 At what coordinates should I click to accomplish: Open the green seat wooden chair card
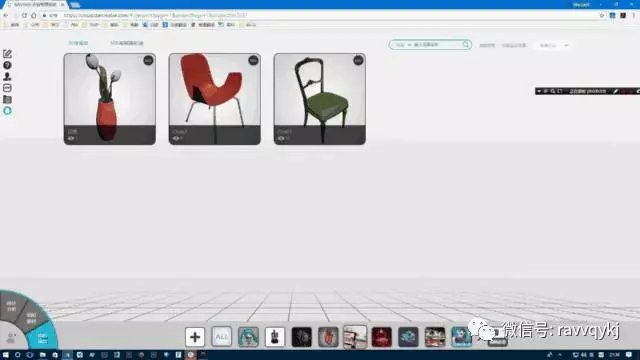[x=319, y=99]
